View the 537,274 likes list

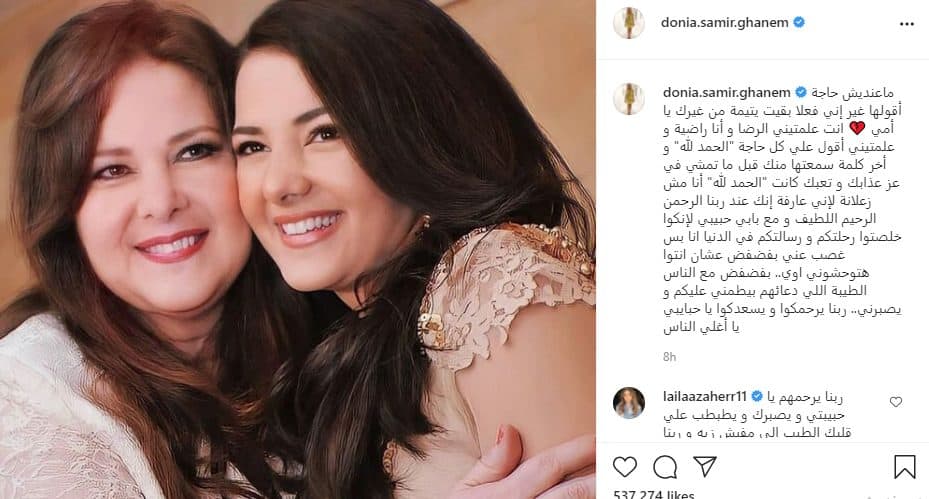pos(653,494)
